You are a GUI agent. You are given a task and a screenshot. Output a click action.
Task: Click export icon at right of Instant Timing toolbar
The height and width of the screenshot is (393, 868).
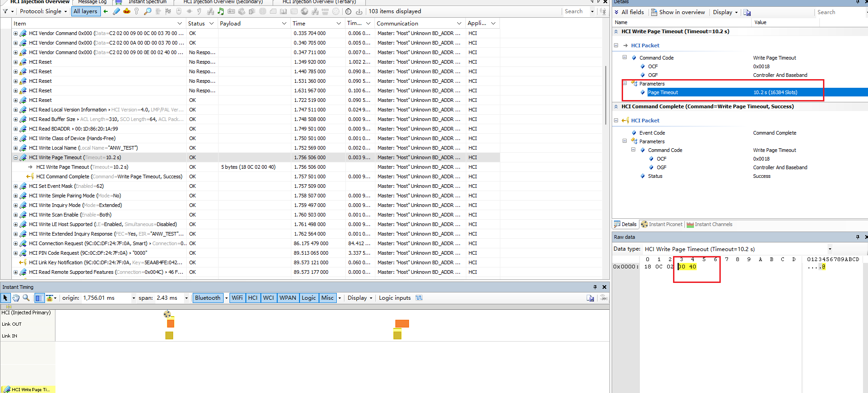tap(590, 298)
